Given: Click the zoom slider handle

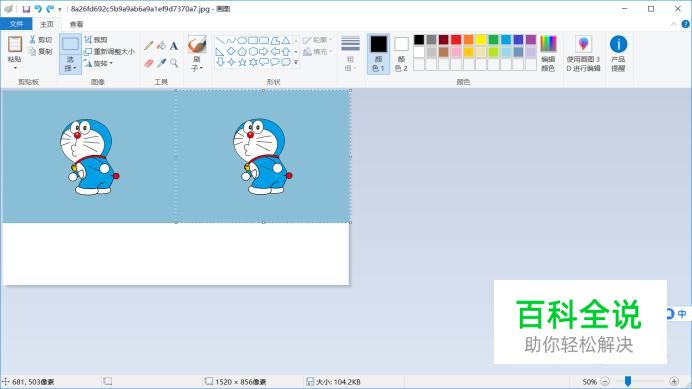Looking at the screenshot, I should [x=628, y=381].
